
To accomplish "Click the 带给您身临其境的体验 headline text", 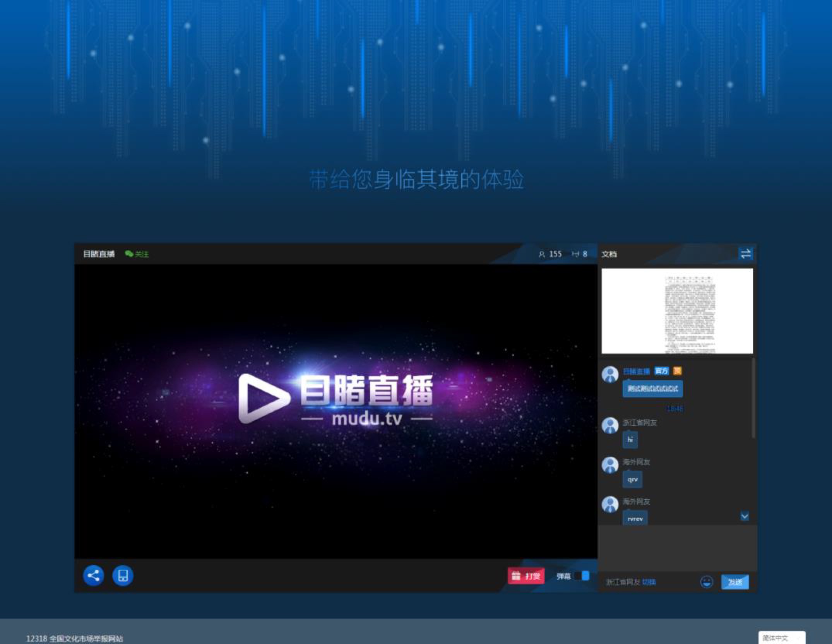I will [x=416, y=180].
